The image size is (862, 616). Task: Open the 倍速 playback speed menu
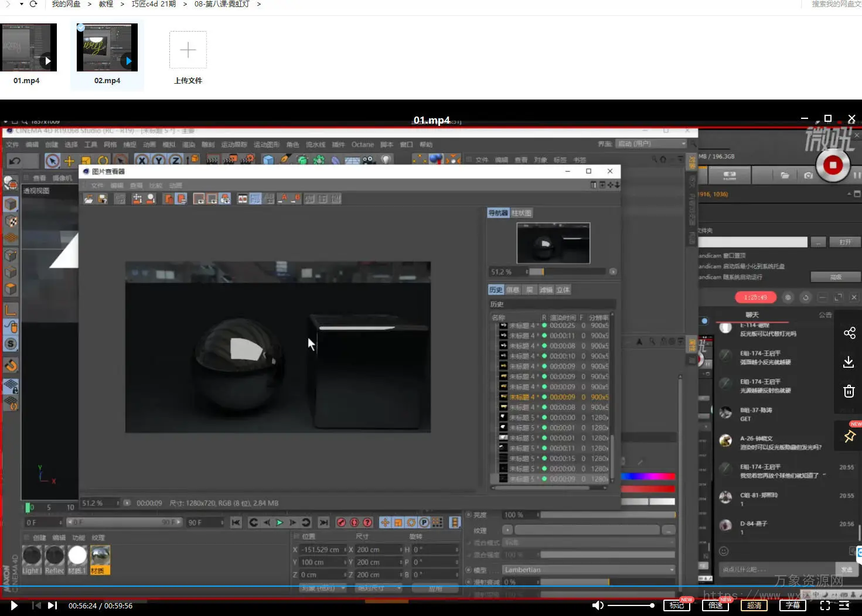(716, 605)
